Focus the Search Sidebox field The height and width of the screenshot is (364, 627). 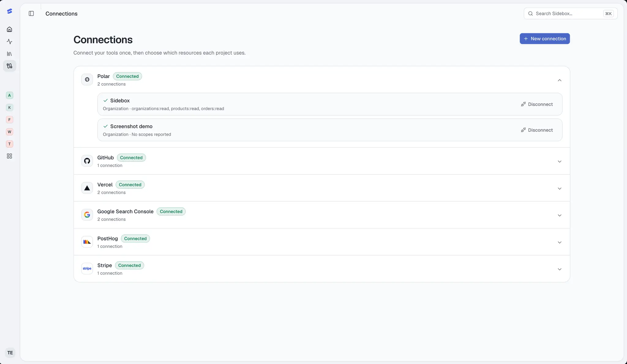click(570, 13)
